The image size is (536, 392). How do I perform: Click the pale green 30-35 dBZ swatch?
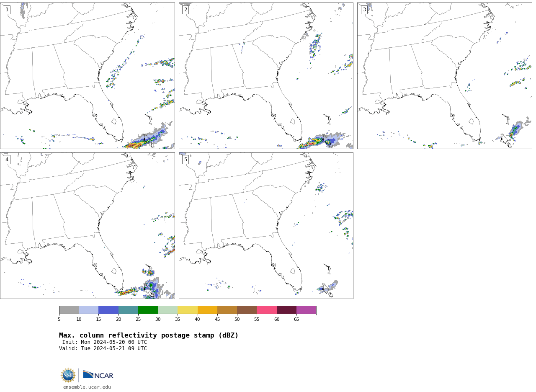point(168,310)
